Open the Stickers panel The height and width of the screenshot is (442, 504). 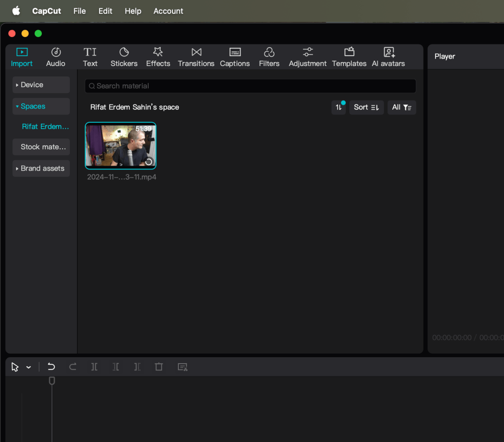tap(124, 57)
